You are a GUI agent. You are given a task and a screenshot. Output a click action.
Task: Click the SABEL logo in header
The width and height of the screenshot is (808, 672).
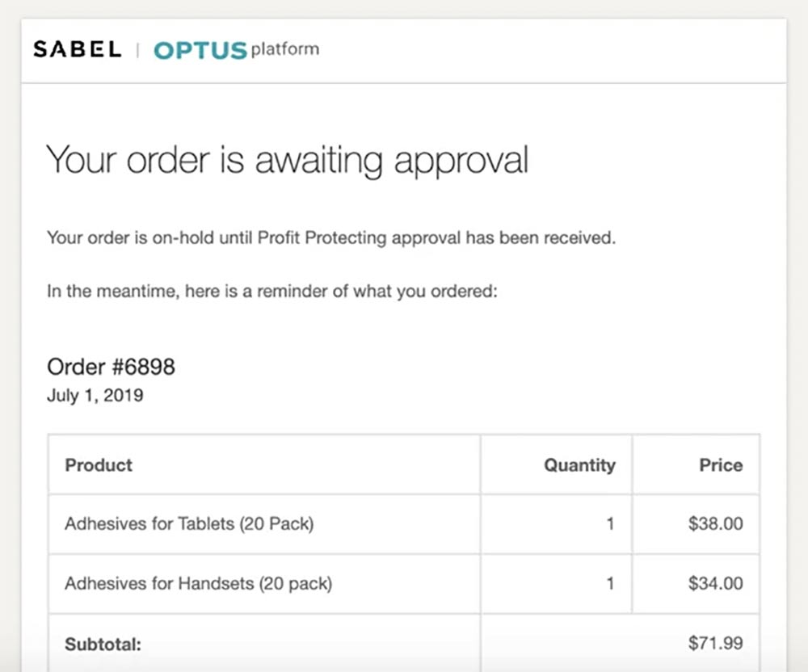pos(77,49)
